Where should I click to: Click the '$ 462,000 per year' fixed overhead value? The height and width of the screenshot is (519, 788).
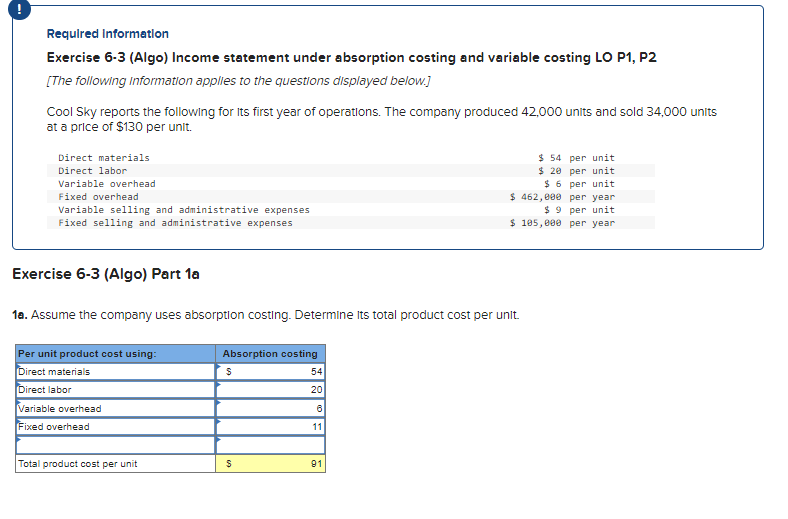(x=562, y=197)
